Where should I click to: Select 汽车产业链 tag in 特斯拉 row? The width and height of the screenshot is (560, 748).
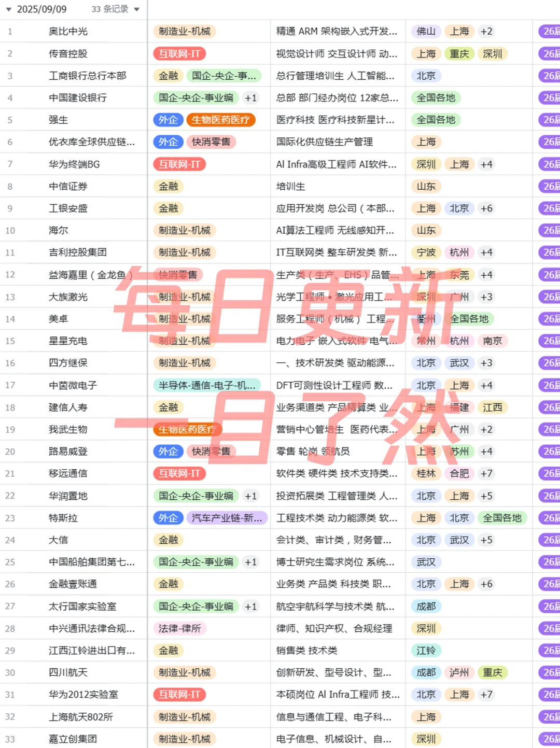[227, 518]
